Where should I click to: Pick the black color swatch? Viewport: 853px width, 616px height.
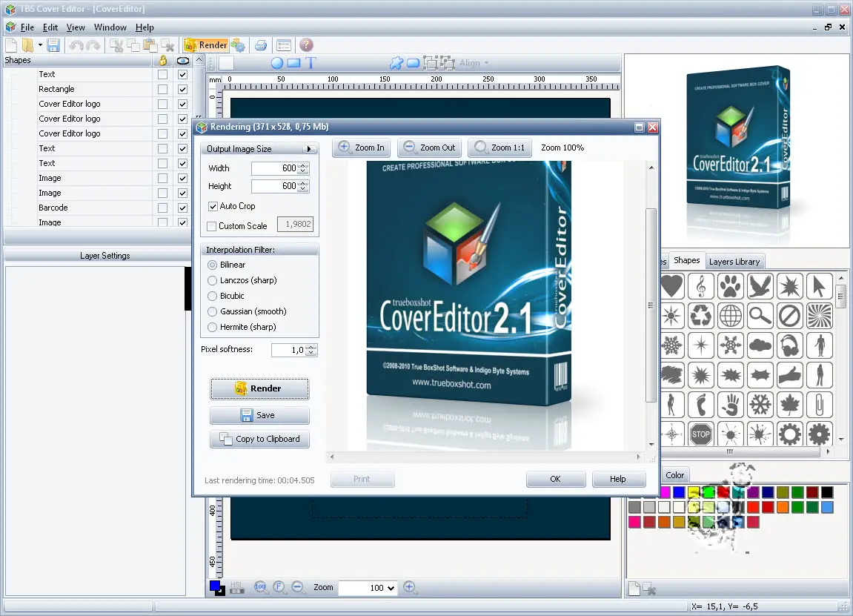click(x=827, y=492)
